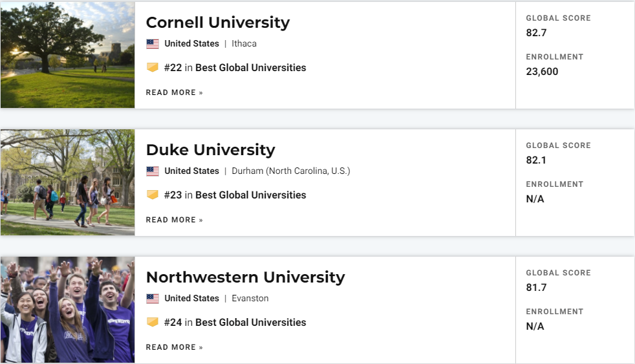This screenshot has height=364, width=635.
Task: Click the Cornell enrollment figure 23,600
Action: click(x=542, y=72)
